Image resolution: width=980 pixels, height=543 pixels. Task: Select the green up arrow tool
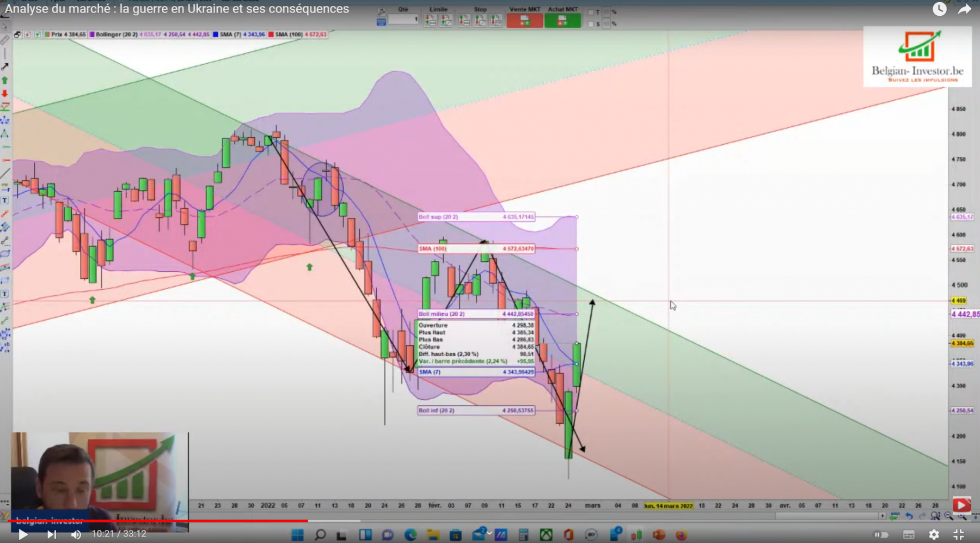coord(5,80)
